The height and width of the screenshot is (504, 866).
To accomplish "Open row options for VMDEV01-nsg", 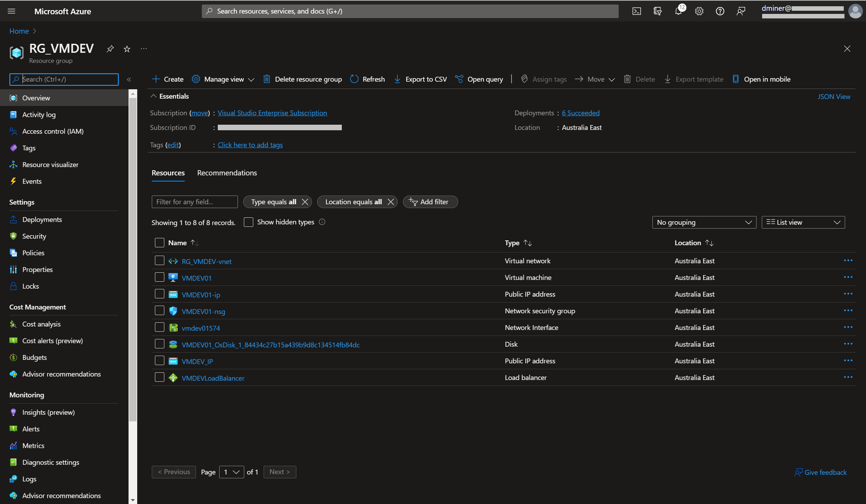I will [x=848, y=311].
